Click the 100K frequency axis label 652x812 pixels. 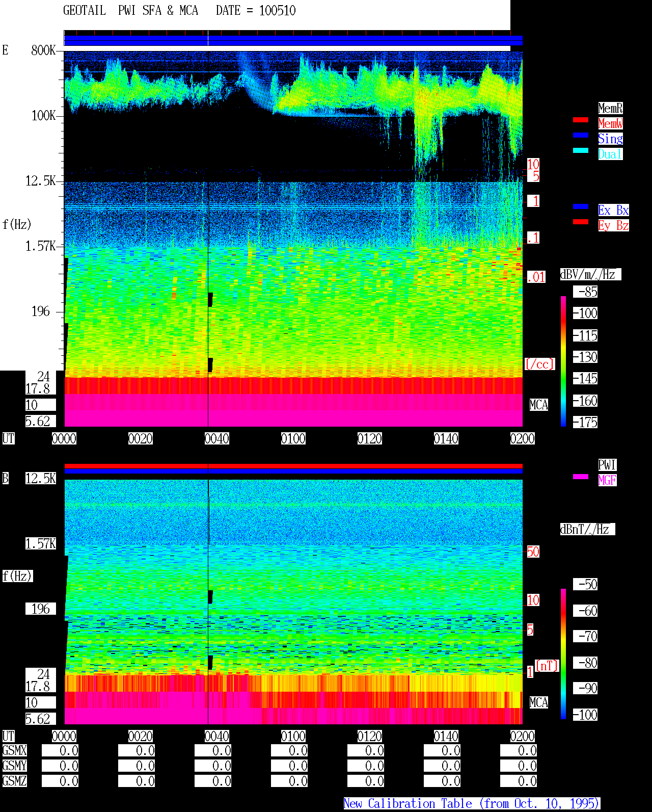[x=43, y=115]
